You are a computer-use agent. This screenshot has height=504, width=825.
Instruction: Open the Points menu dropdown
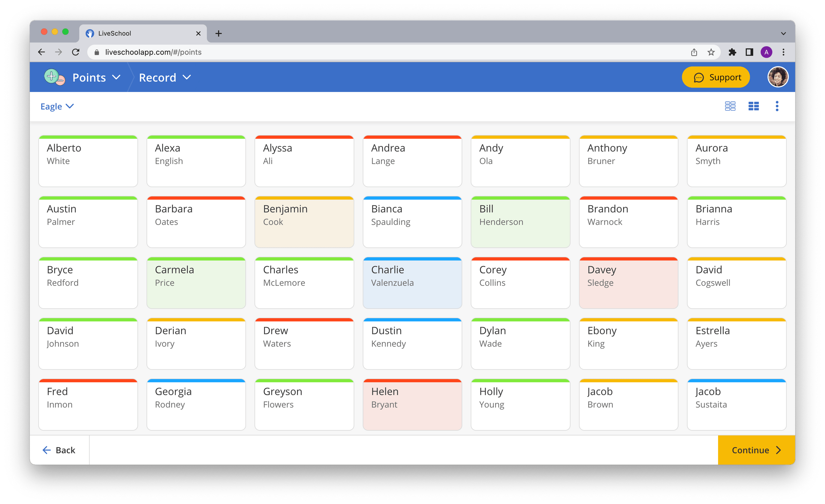[96, 78]
